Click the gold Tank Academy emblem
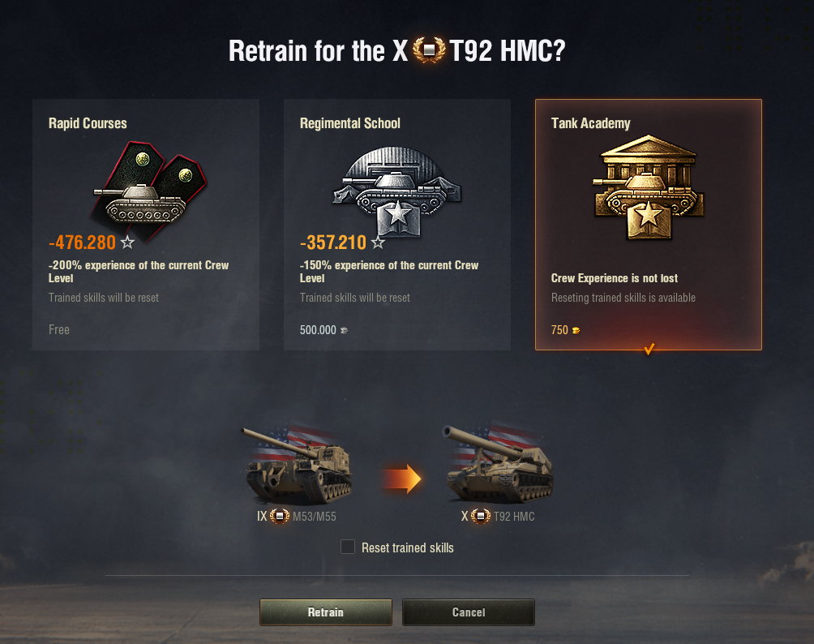The width and height of the screenshot is (814, 644). [x=649, y=187]
